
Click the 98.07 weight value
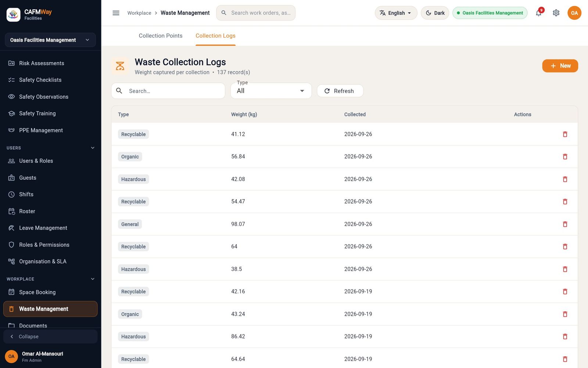click(238, 224)
